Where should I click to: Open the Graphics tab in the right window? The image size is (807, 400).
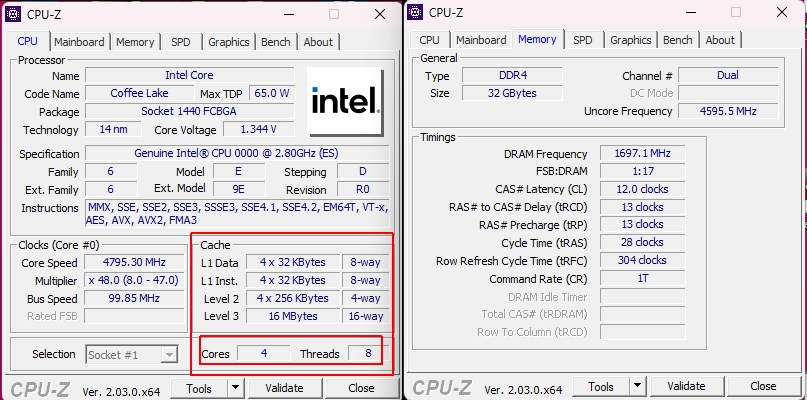coord(630,40)
